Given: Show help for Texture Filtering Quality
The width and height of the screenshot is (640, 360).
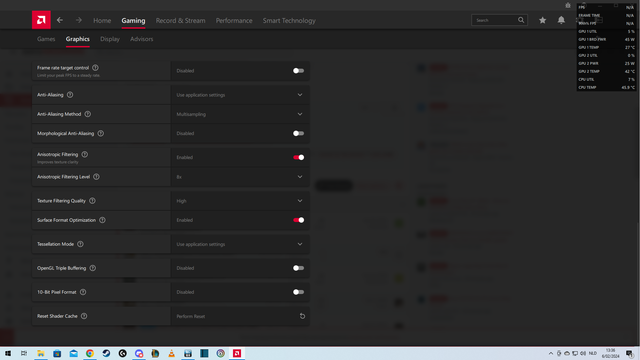Looking at the screenshot, I should pos(92,201).
